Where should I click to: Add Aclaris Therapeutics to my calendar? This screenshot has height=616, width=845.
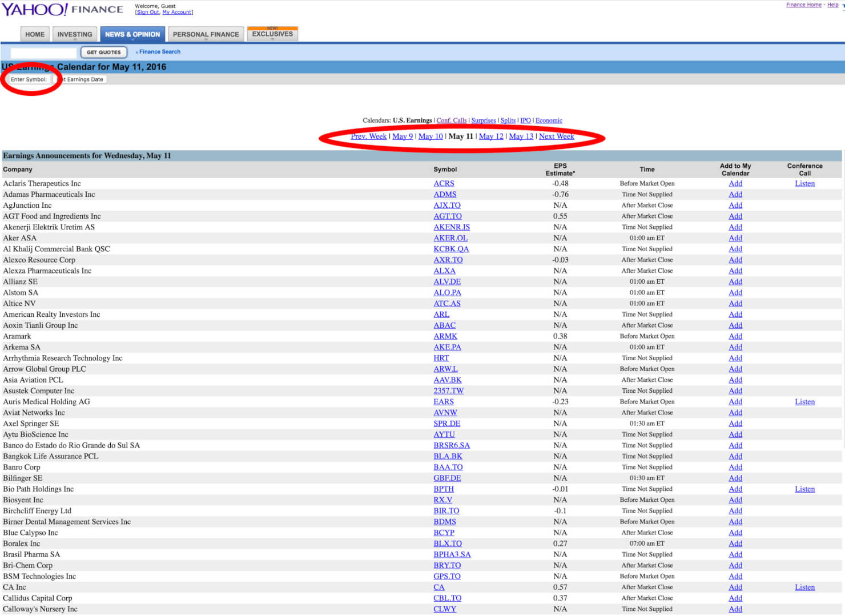[735, 184]
